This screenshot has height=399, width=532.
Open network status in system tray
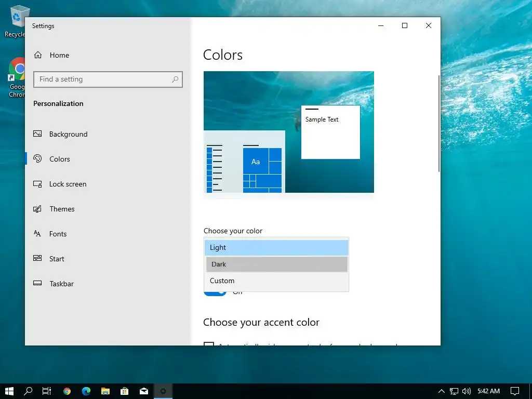point(454,391)
